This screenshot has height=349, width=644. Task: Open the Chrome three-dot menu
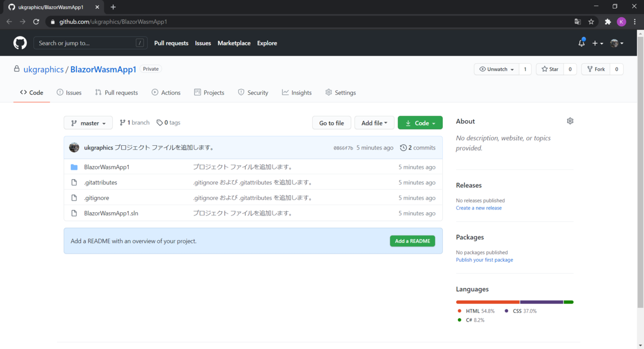click(635, 22)
